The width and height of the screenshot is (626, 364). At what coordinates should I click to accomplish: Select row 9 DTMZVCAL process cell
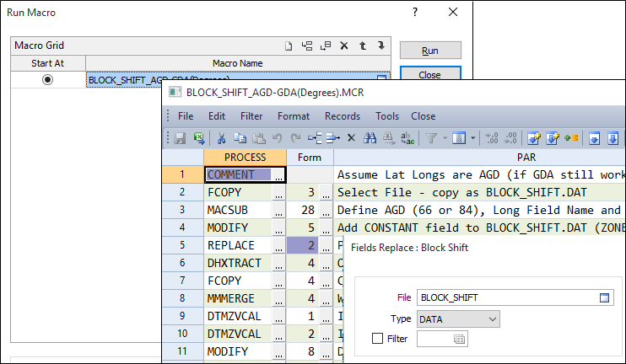(239, 316)
